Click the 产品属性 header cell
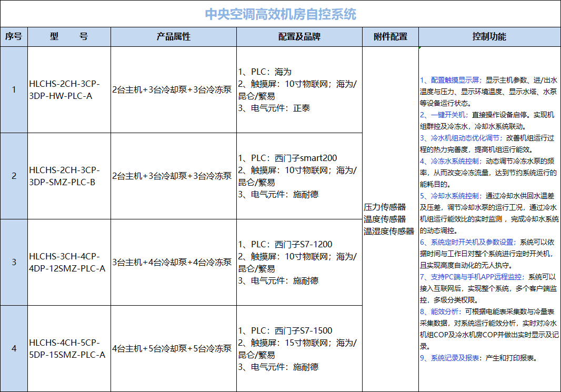 pyautogui.click(x=173, y=37)
